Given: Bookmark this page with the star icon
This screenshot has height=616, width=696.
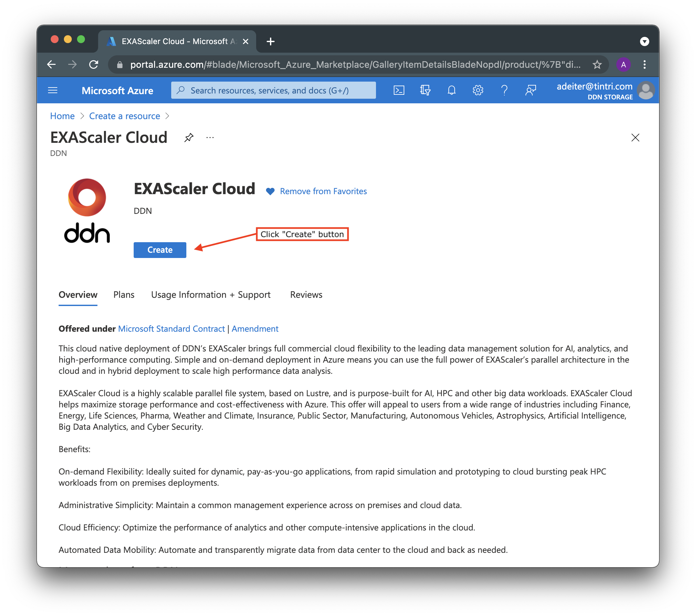Looking at the screenshot, I should point(597,65).
